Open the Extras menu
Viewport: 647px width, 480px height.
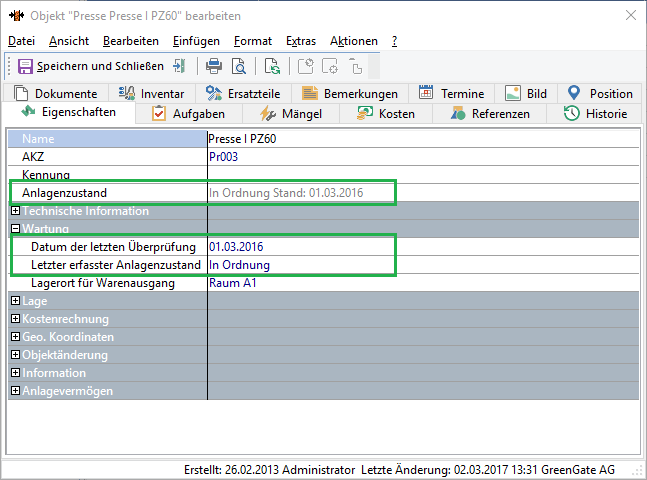[x=301, y=41]
